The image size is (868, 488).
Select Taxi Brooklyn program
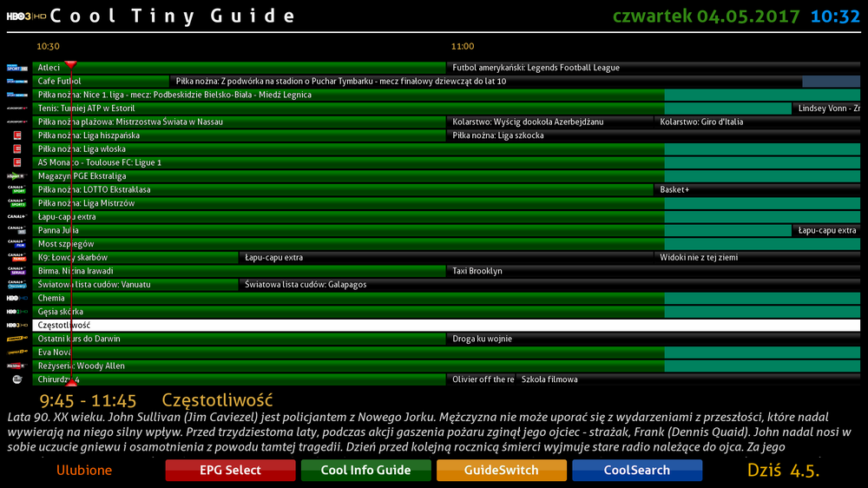point(654,272)
